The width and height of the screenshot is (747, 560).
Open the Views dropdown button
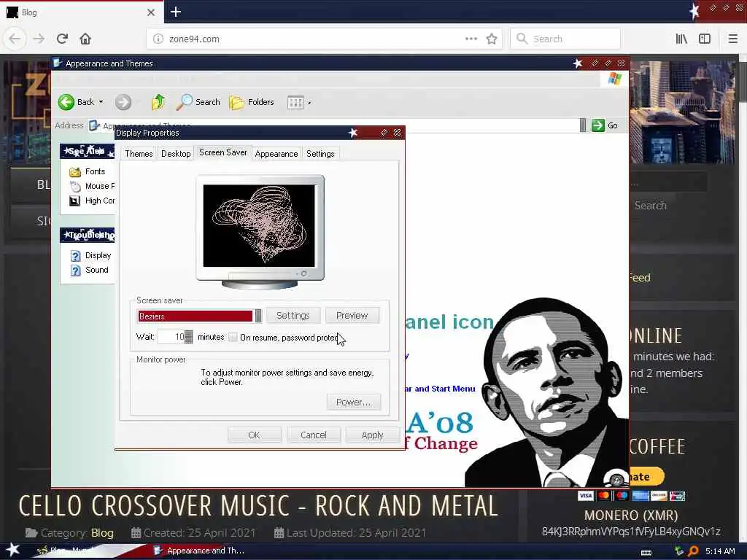tap(298, 102)
